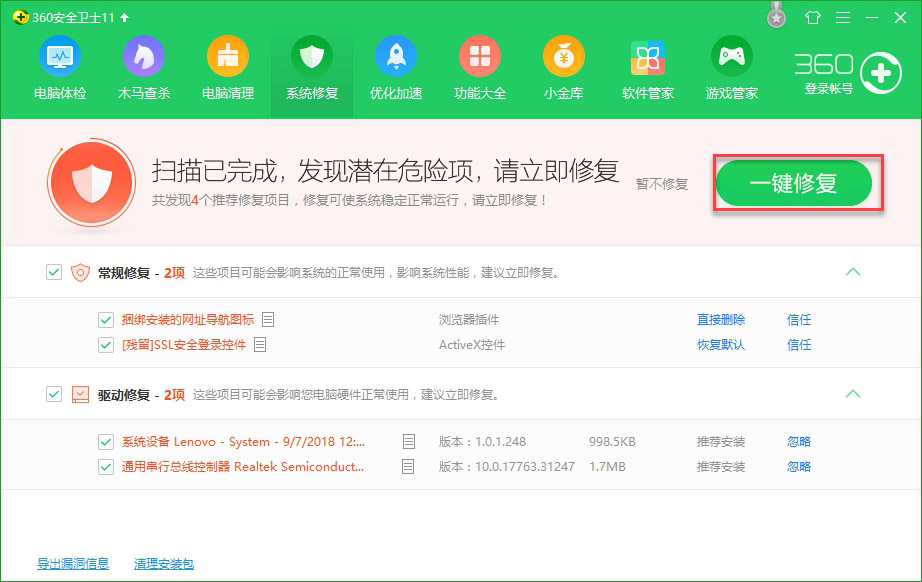Click the 360 logo in title bar

pos(21,17)
